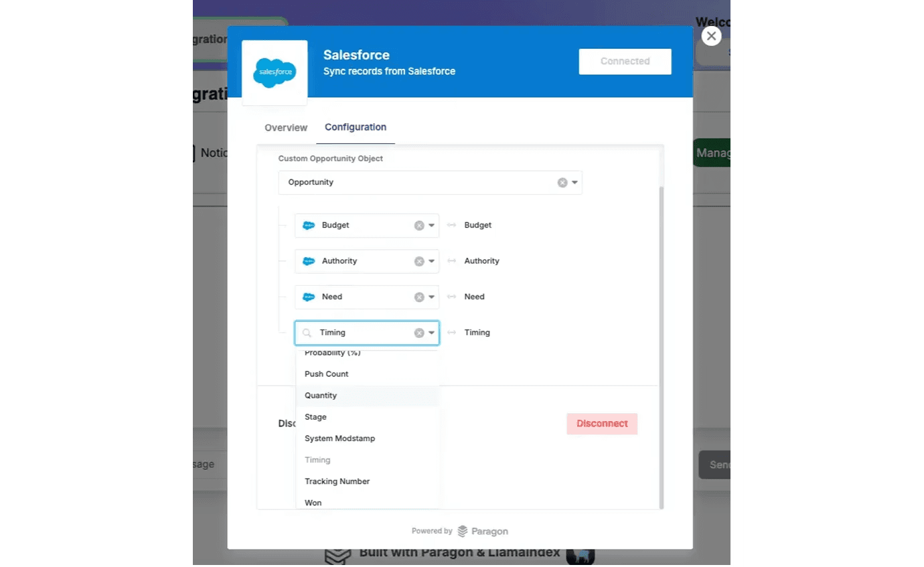Screen dimensions: 924x567
Task: Click the Paragon logo in footer
Action: (483, 532)
